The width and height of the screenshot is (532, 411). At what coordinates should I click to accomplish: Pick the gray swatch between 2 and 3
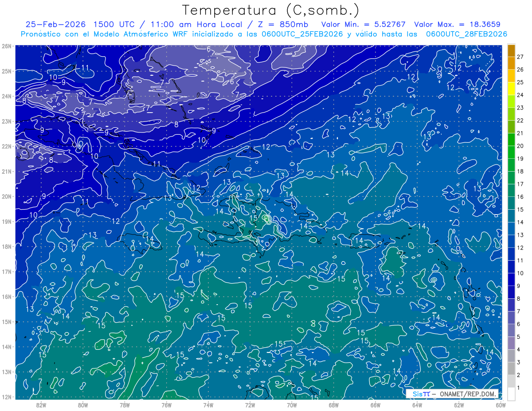511,369
